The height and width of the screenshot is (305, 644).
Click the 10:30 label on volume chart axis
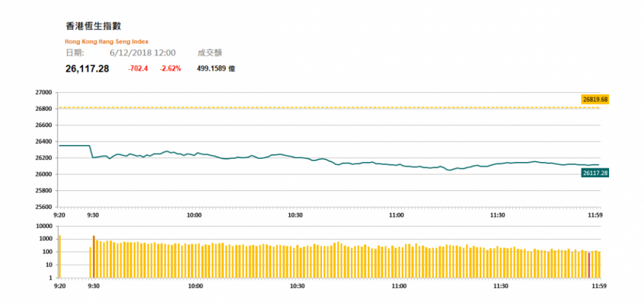pyautogui.click(x=297, y=286)
